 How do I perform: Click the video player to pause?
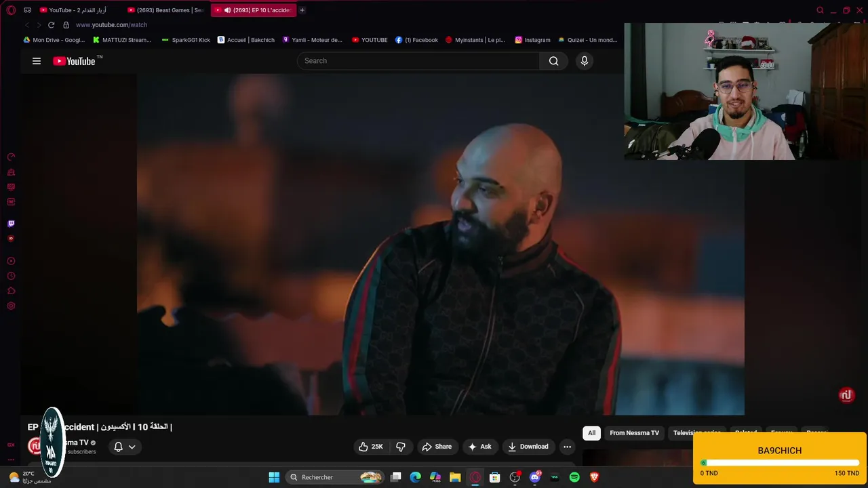pos(441,244)
